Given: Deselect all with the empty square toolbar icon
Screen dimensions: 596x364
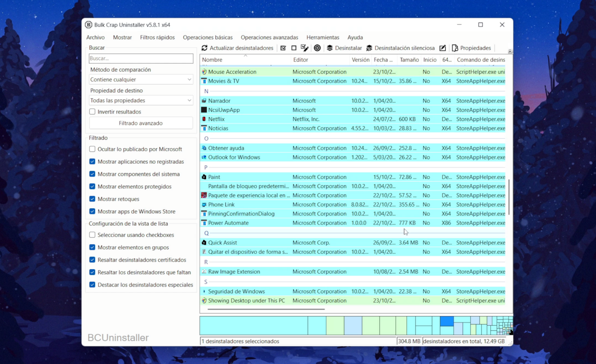Looking at the screenshot, I should (294, 48).
